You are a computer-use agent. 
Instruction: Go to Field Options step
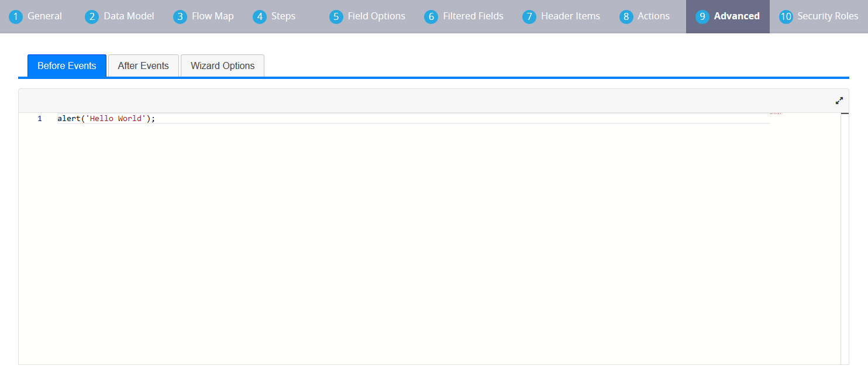(376, 16)
